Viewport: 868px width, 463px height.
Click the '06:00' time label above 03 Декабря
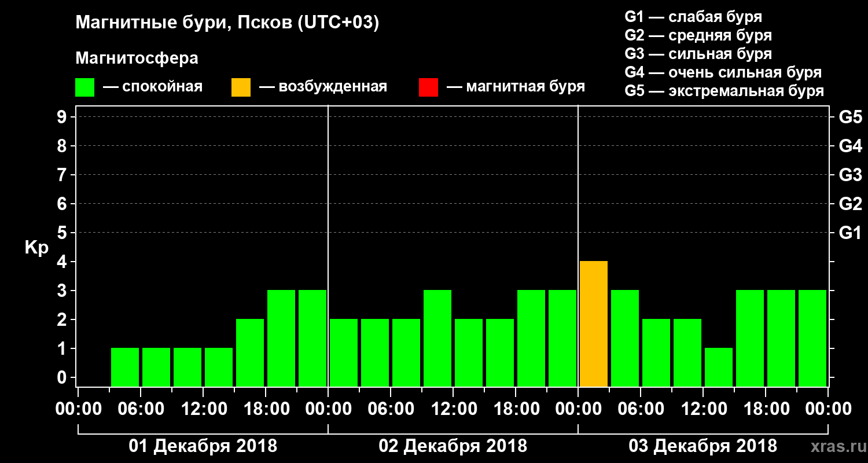(640, 409)
